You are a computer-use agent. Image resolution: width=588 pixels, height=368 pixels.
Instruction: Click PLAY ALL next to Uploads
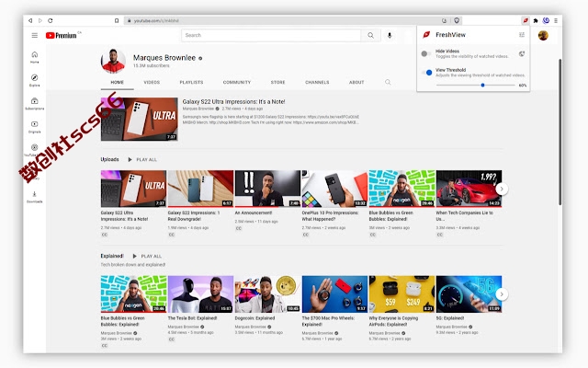coord(142,159)
